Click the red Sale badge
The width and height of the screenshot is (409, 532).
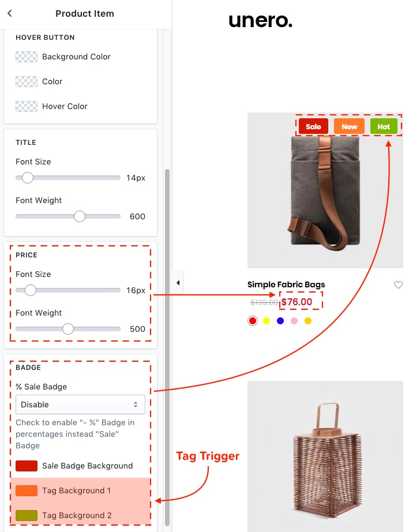pyautogui.click(x=313, y=126)
